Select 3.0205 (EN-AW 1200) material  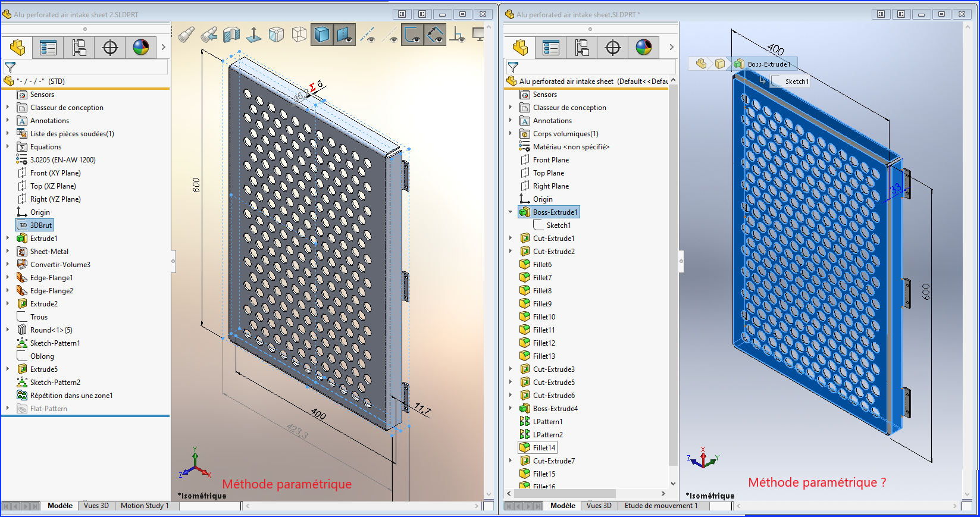[57, 160]
